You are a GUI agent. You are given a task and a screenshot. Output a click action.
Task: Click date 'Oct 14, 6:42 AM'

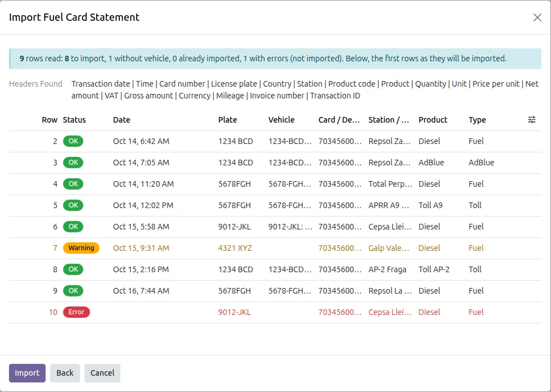(x=141, y=141)
